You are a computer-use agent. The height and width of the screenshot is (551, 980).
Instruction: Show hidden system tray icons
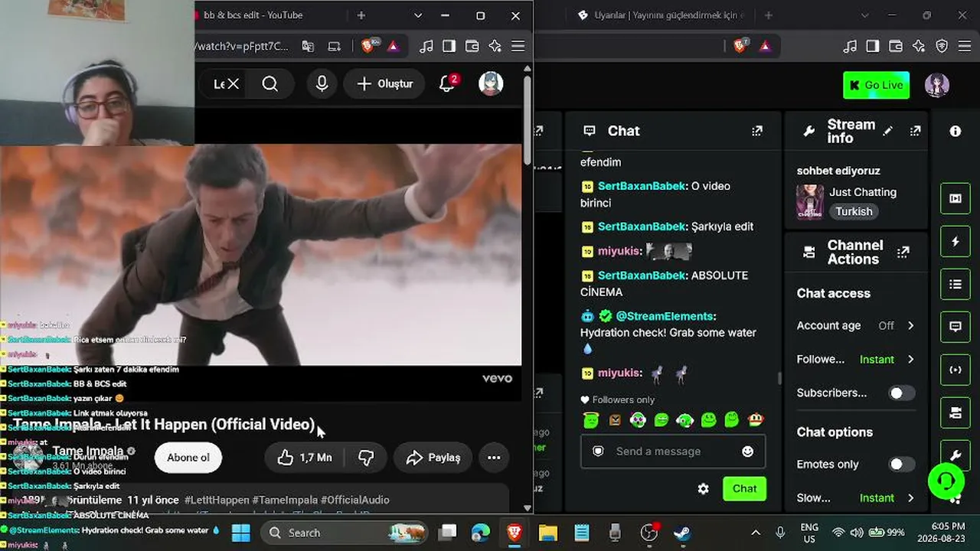pyautogui.click(x=756, y=533)
